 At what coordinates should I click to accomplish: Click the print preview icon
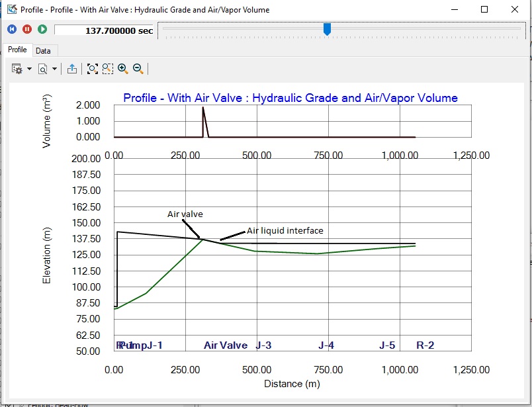click(43, 69)
